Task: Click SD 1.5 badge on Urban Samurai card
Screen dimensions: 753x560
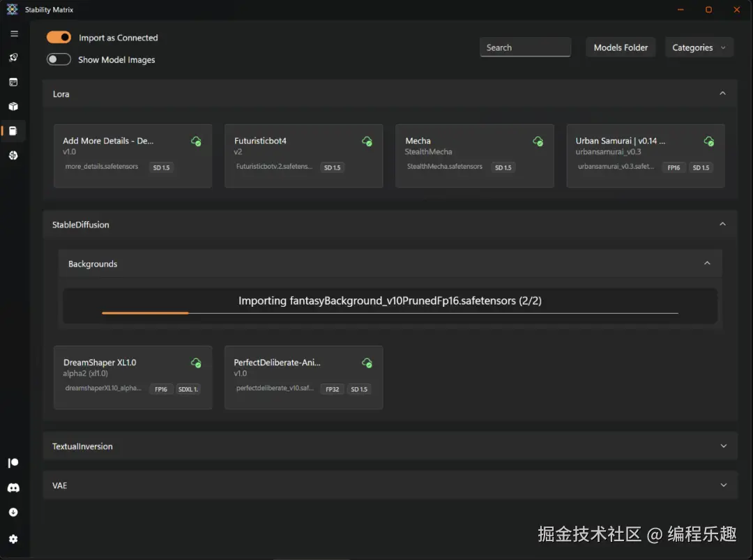Action: coord(701,167)
